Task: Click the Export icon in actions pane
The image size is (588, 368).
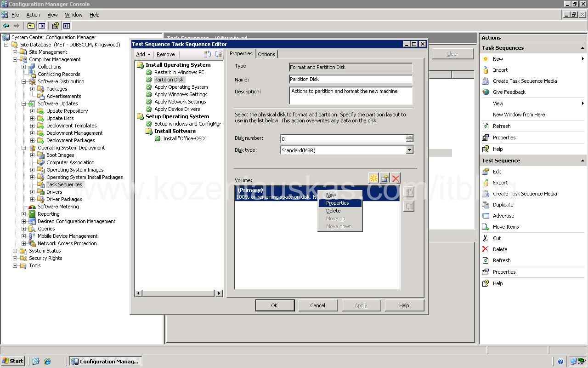Action: (486, 183)
